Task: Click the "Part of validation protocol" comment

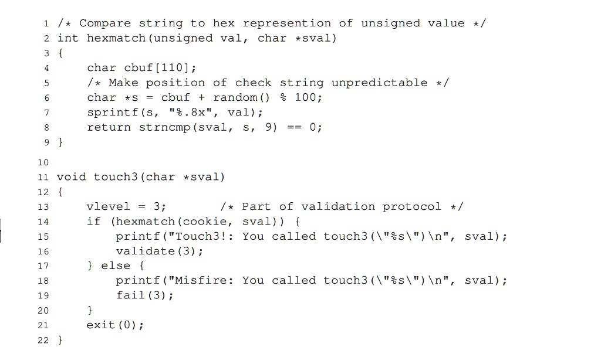Action: click(x=342, y=207)
